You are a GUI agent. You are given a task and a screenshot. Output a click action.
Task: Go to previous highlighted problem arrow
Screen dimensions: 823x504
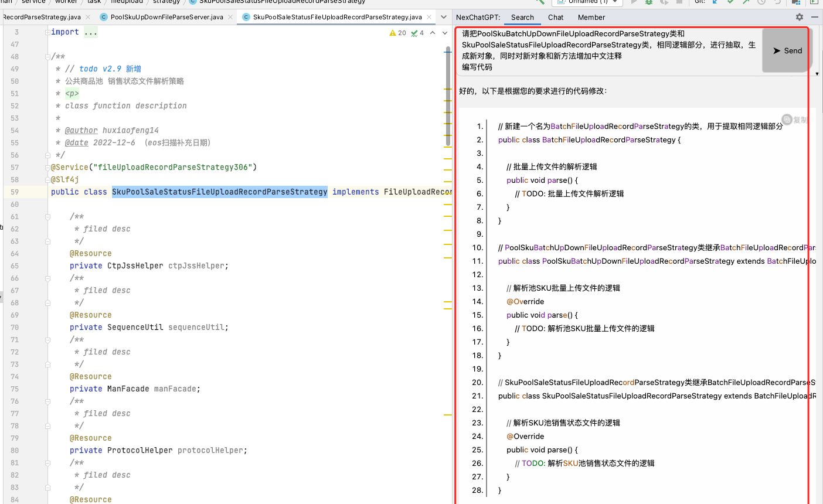(433, 33)
